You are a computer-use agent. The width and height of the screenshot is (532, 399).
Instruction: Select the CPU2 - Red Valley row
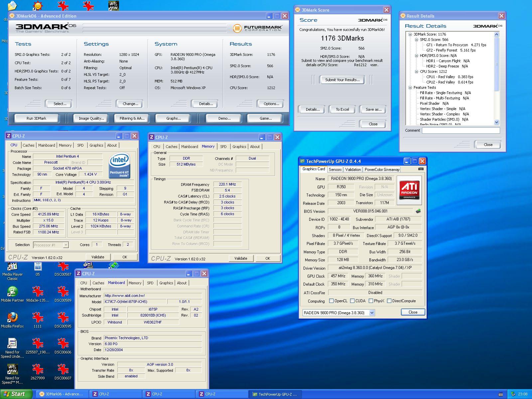(x=450, y=82)
